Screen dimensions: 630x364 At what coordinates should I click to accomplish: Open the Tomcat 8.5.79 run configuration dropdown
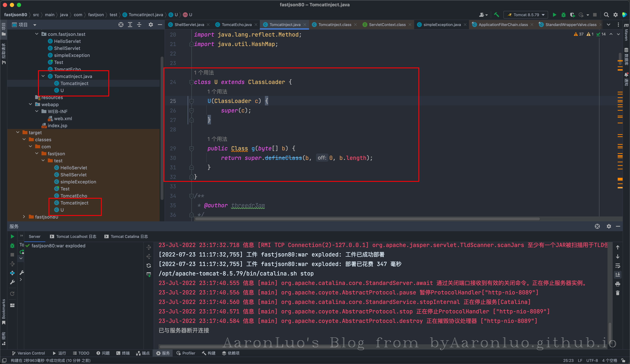pyautogui.click(x=526, y=15)
